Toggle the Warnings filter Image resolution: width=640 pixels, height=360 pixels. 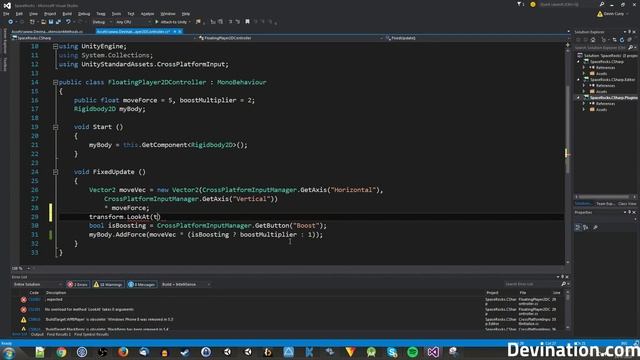coord(108,284)
